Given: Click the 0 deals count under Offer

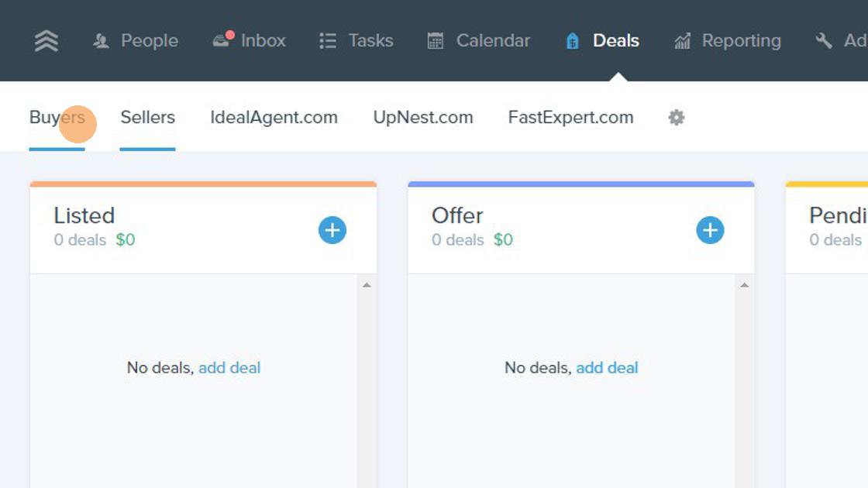Looking at the screenshot, I should (458, 240).
